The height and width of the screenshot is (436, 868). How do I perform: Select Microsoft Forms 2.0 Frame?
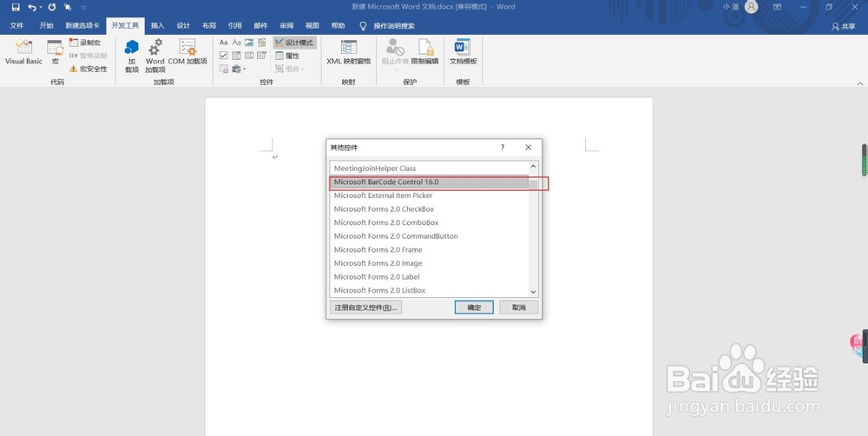(429, 249)
